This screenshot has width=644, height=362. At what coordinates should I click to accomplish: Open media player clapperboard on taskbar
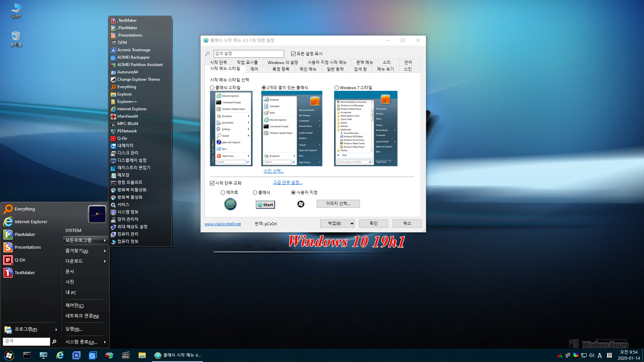(x=126, y=355)
